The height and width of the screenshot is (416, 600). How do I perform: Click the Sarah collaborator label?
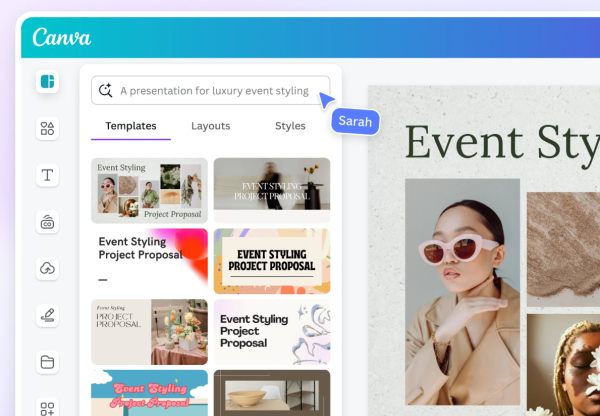tap(355, 121)
